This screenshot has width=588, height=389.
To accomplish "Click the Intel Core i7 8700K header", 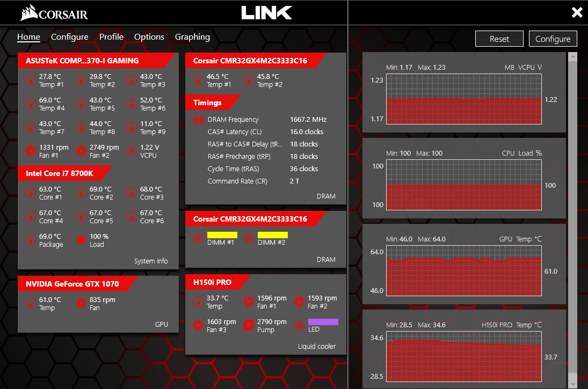I will [x=66, y=173].
